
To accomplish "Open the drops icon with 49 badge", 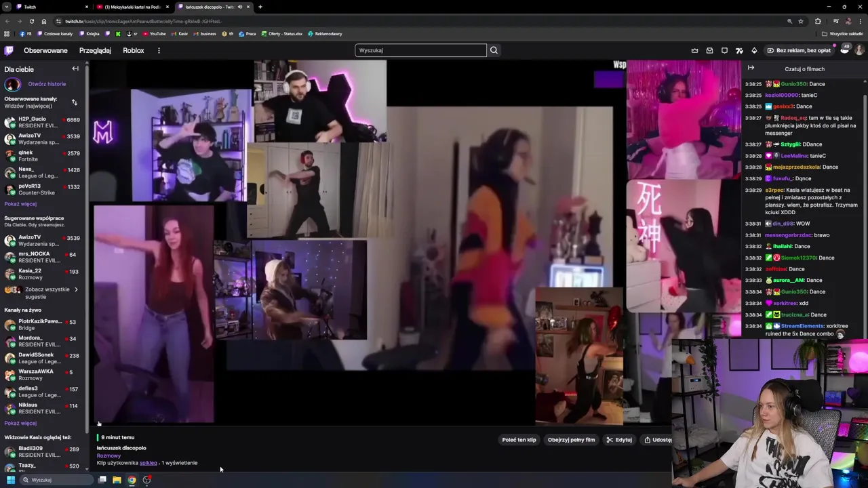I will coord(844,49).
